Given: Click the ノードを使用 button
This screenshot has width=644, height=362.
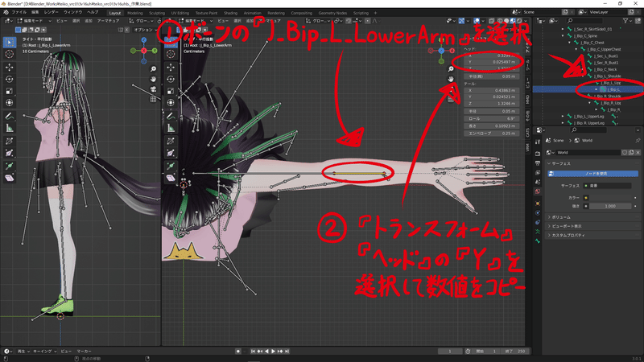Looking at the screenshot, I should coord(593,174).
